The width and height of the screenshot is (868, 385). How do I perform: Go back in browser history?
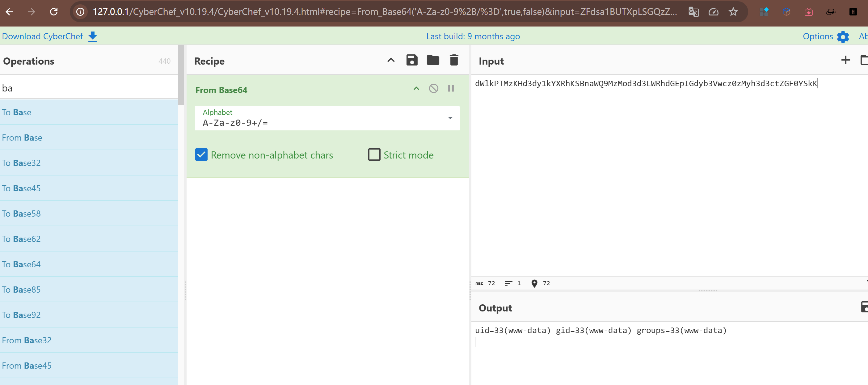(10, 12)
